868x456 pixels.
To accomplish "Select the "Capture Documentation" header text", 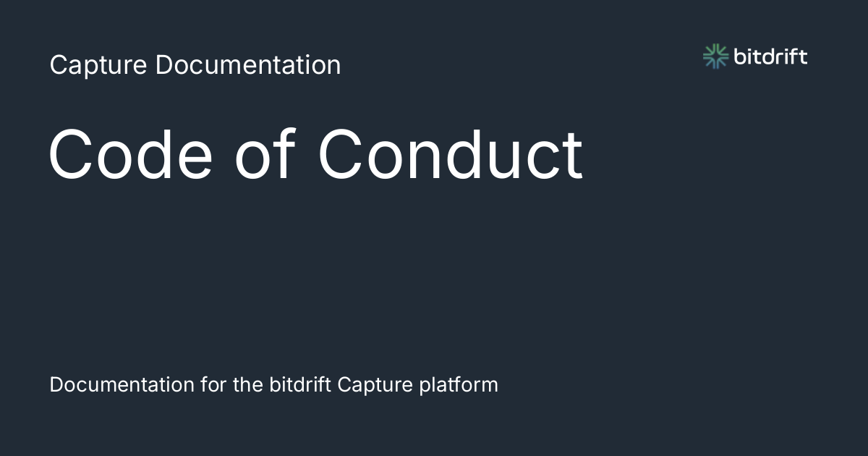I will [x=195, y=65].
